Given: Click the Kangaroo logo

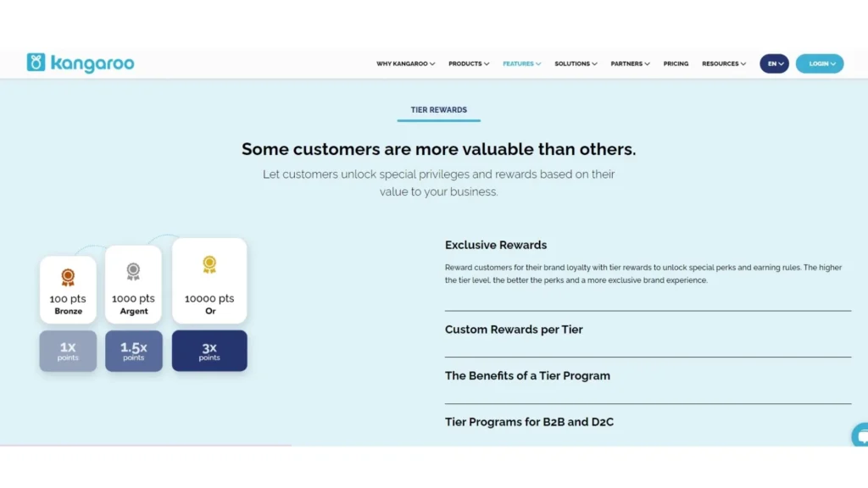Looking at the screenshot, I should [80, 63].
